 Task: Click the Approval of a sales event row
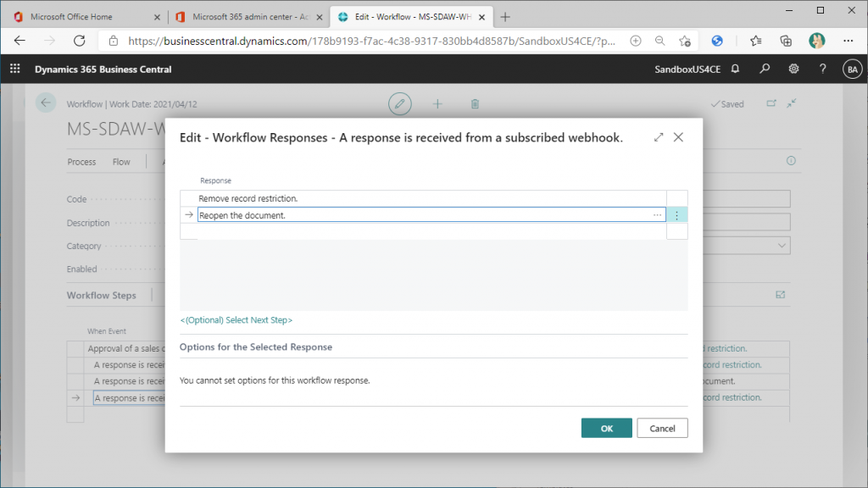[x=126, y=348]
